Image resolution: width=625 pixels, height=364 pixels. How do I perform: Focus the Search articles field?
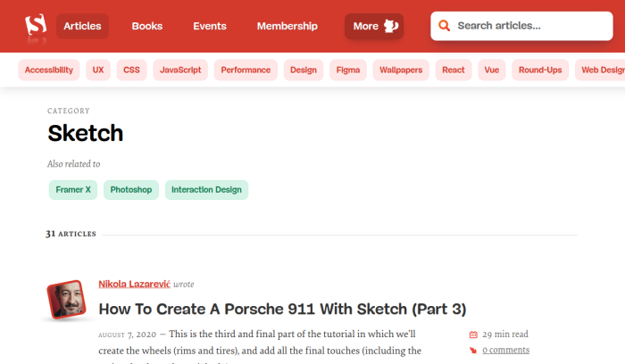pyautogui.click(x=521, y=26)
